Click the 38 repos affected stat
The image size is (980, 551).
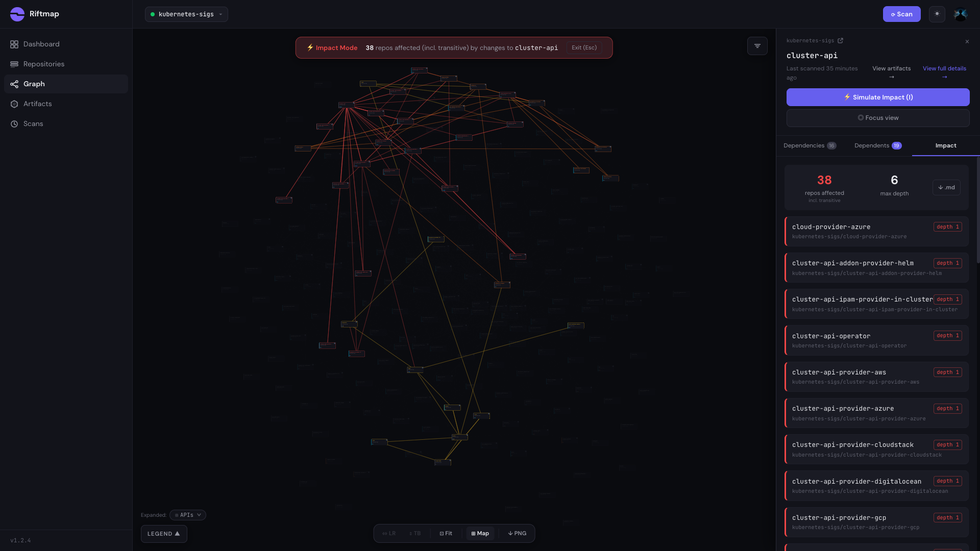[x=824, y=188]
